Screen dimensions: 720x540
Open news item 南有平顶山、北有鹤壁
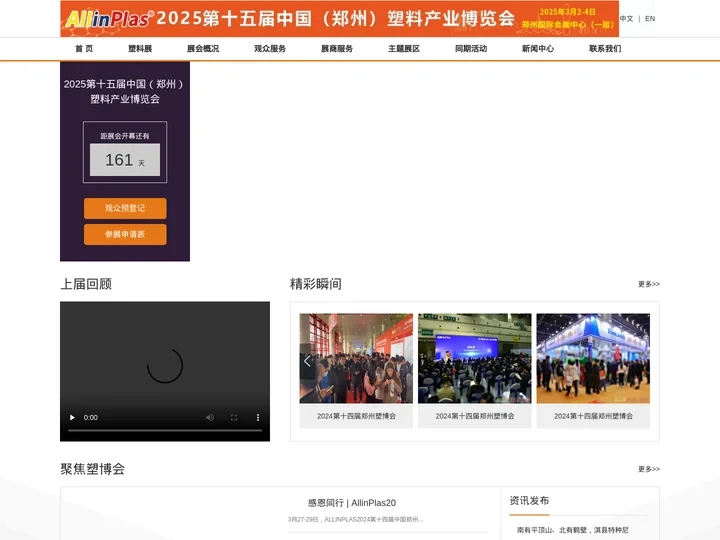[573, 530]
